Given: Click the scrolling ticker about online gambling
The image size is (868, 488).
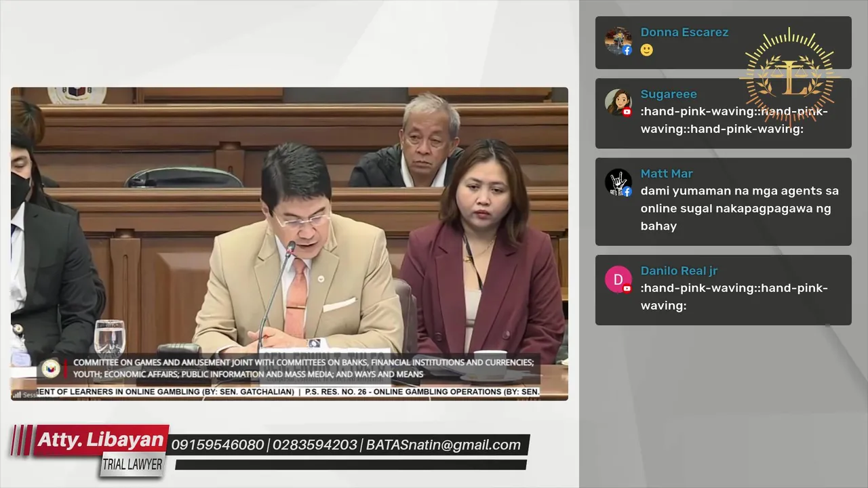Looking at the screenshot, I should click(x=288, y=392).
